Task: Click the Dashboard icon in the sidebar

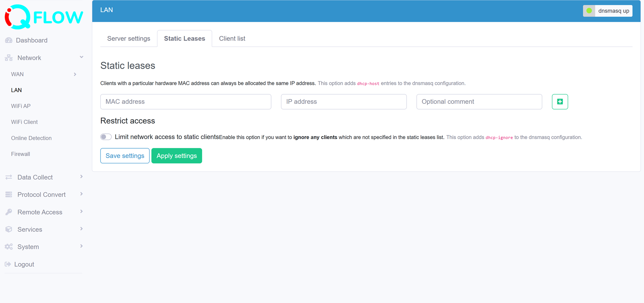Action: pos(8,40)
